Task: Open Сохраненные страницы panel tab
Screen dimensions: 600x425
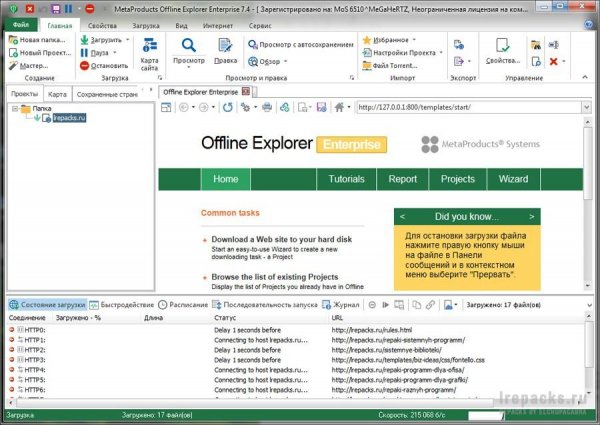Action: tap(107, 94)
